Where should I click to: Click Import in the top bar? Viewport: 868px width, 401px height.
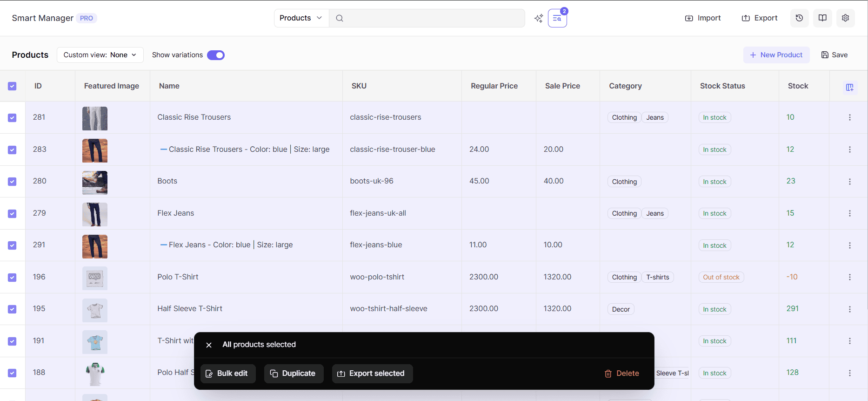(x=703, y=18)
